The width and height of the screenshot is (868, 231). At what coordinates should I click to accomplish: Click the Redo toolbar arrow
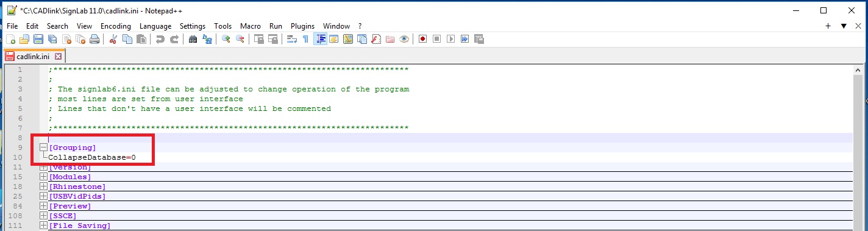(174, 39)
